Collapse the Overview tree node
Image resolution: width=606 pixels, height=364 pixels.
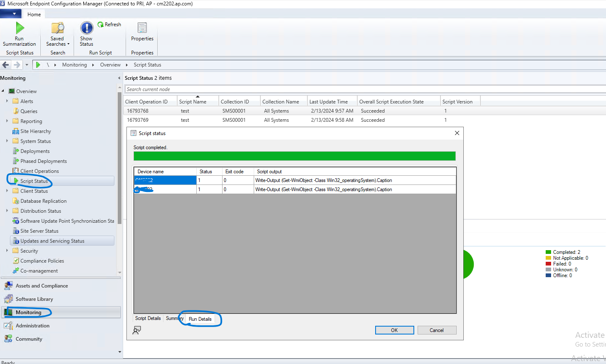click(3, 91)
